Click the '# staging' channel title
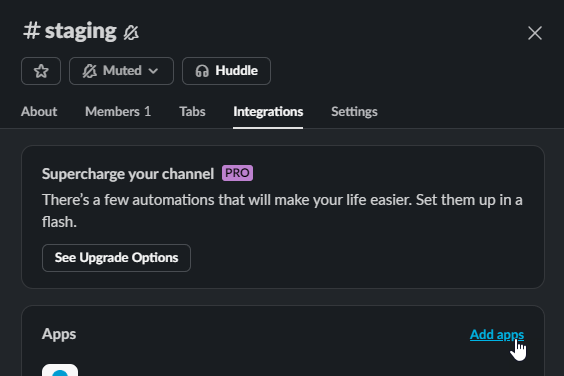 click(x=70, y=31)
